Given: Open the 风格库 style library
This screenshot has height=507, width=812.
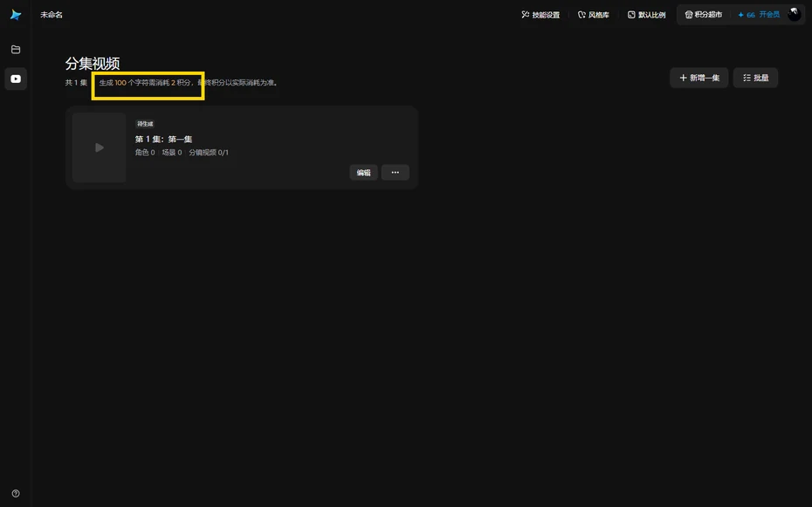Looking at the screenshot, I should pyautogui.click(x=594, y=15).
